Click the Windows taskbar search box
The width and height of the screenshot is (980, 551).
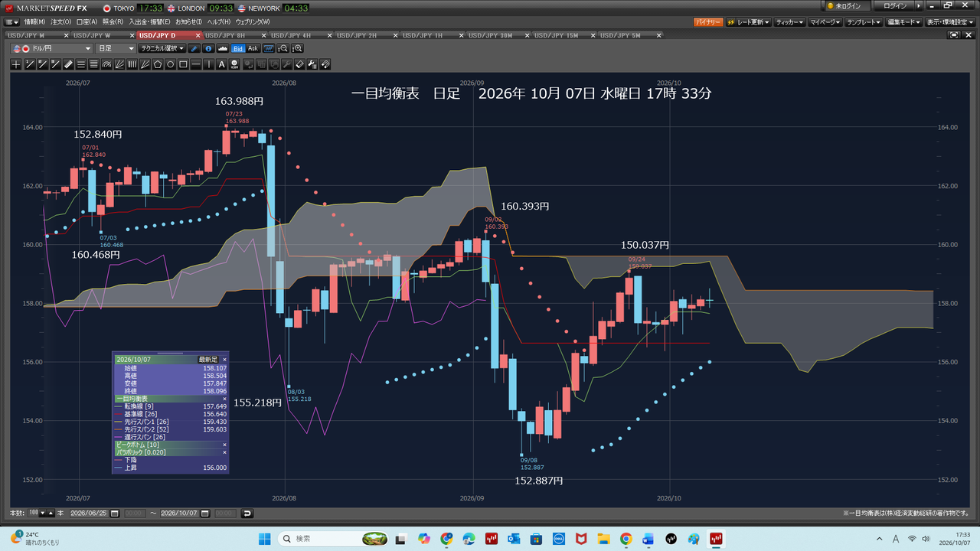pyautogui.click(x=334, y=539)
